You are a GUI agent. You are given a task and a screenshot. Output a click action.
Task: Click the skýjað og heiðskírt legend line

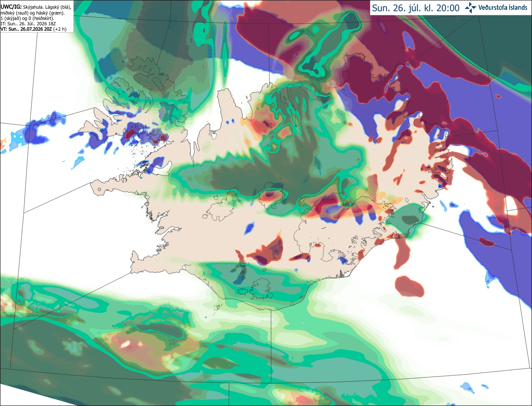27,18
